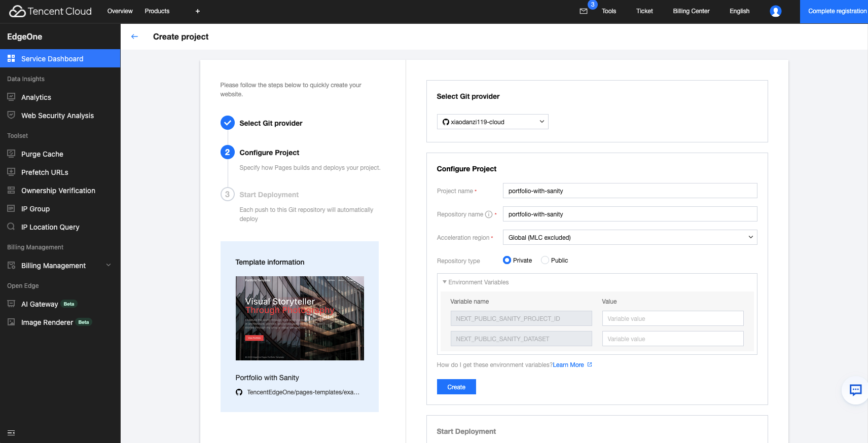Click the Create button
This screenshot has height=443, width=868.
(456, 387)
